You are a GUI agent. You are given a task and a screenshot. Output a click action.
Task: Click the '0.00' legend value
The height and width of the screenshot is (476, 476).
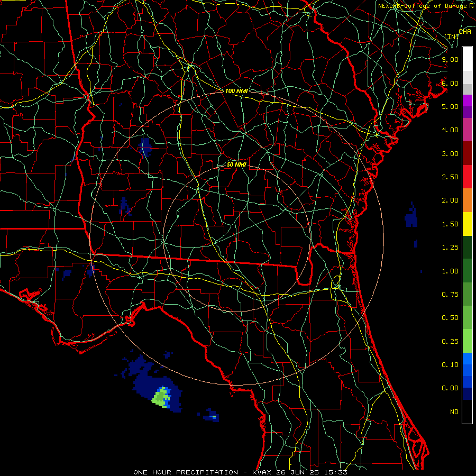pyautogui.click(x=450, y=388)
